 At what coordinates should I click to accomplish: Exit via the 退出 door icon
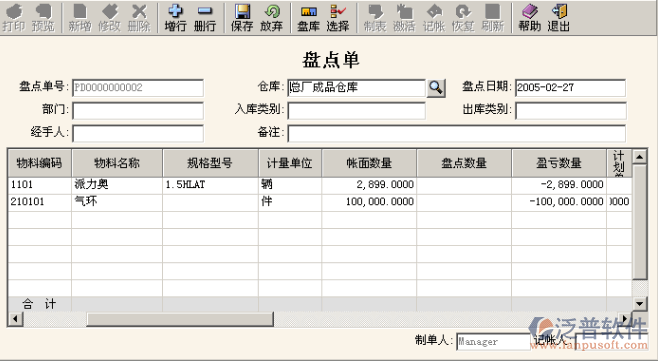coord(559,18)
